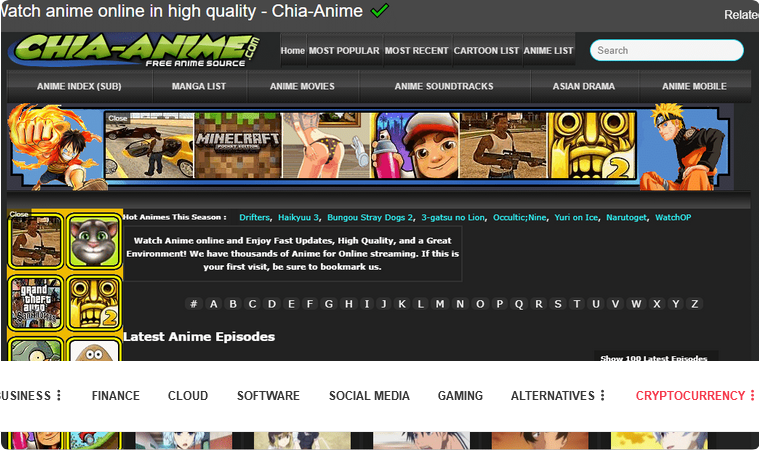The height and width of the screenshot is (450, 759).
Task: Select letter A in the alphabet index
Action: pos(213,304)
